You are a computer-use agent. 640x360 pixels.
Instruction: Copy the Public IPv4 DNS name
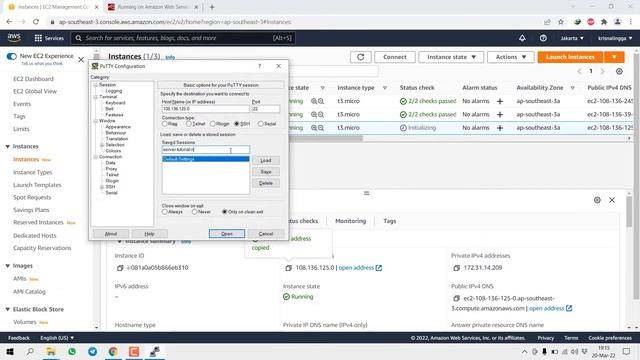click(456, 298)
